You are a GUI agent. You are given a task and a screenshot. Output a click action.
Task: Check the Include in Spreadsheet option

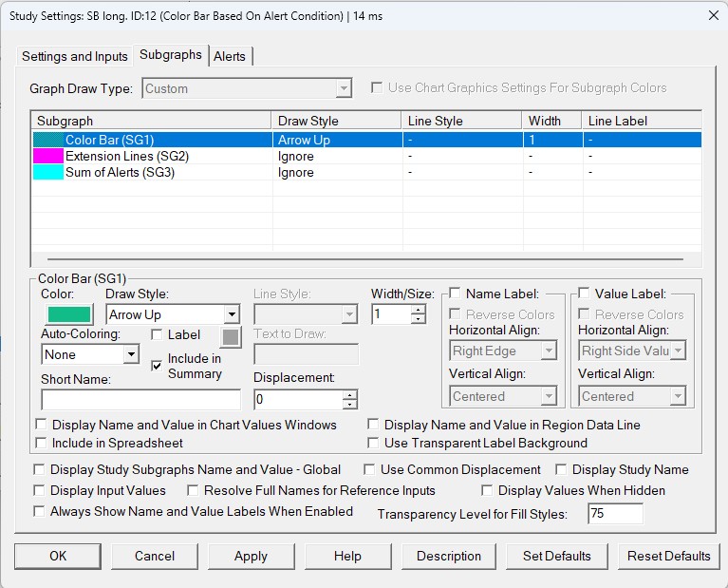pos(41,443)
